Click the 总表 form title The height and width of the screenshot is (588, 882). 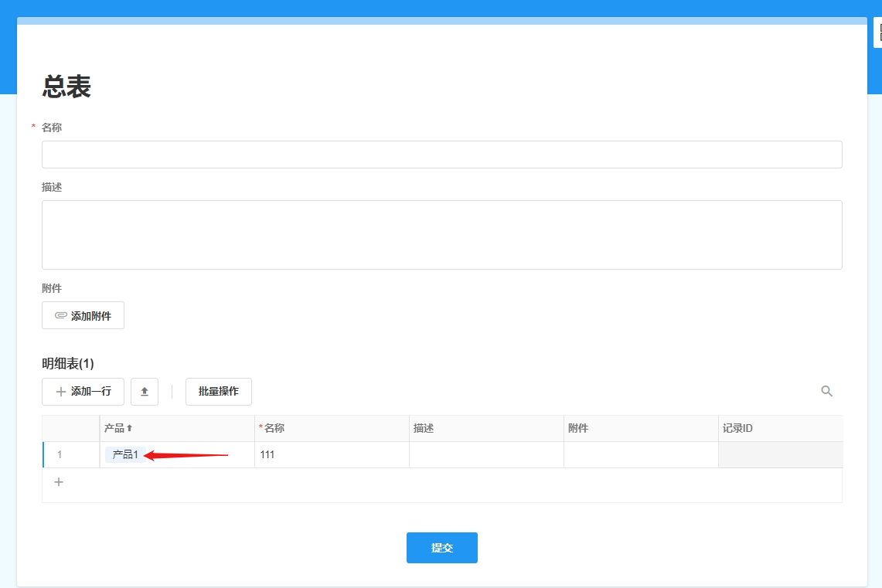coord(66,87)
